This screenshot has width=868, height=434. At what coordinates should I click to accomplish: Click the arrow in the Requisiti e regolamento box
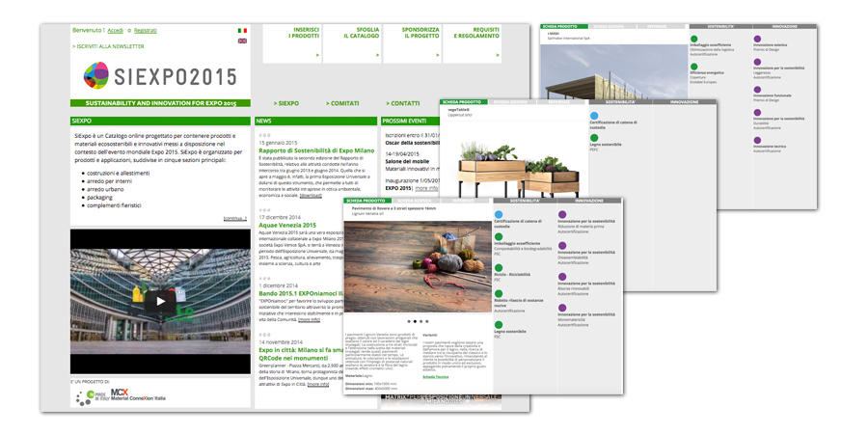click(497, 55)
